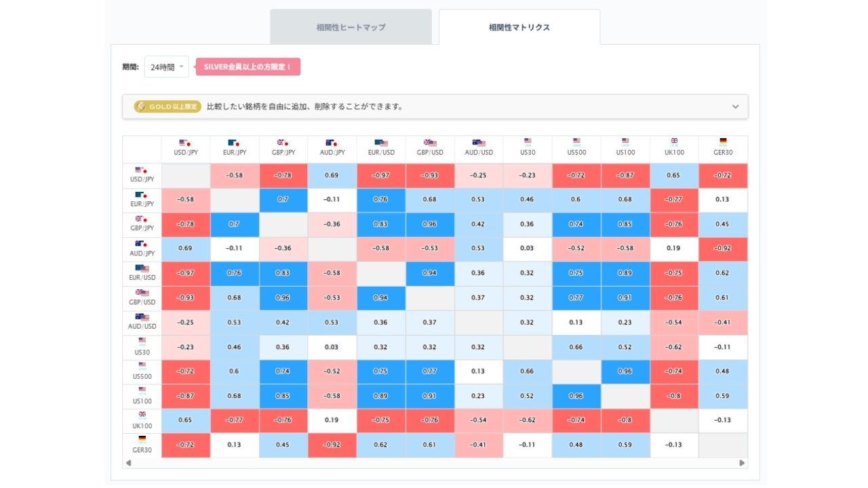Click GER30 flag icon in row header

point(142,440)
